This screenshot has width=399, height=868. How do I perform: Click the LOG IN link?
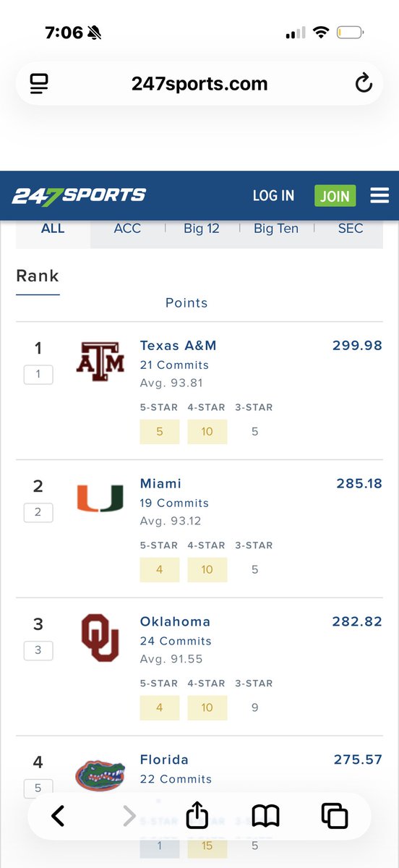point(273,196)
